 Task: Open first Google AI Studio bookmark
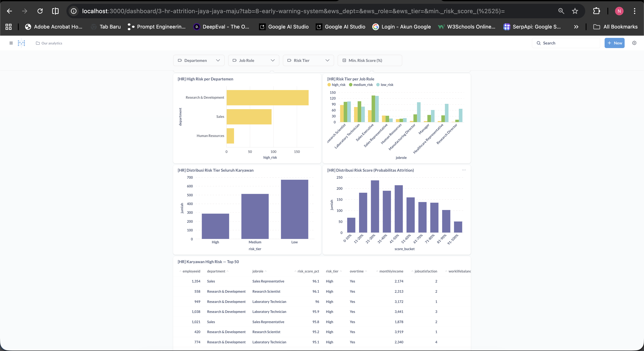(x=284, y=27)
